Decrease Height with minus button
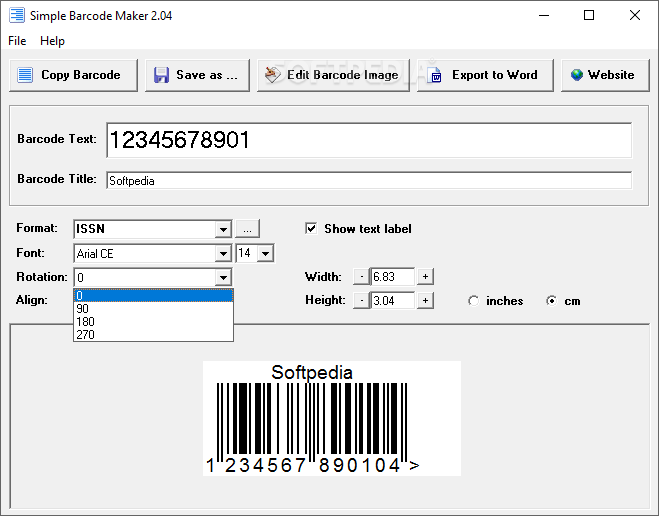The height and width of the screenshot is (516, 659). [x=361, y=300]
